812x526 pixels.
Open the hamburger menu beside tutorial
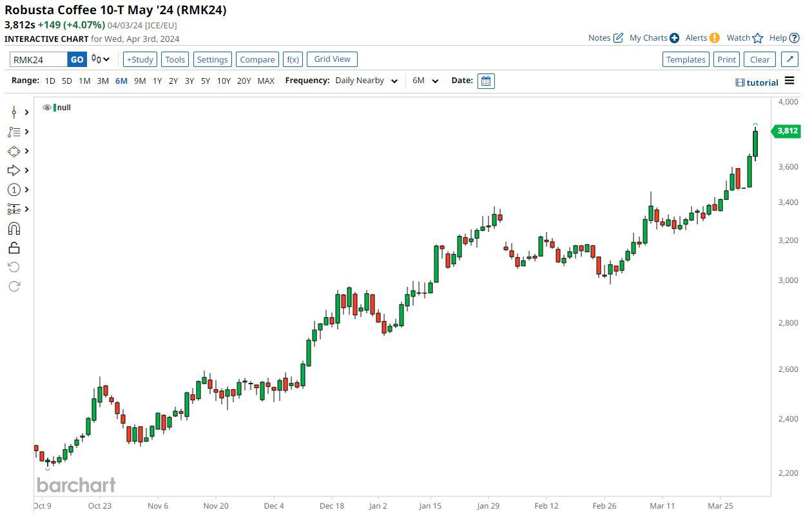pyautogui.click(x=789, y=82)
